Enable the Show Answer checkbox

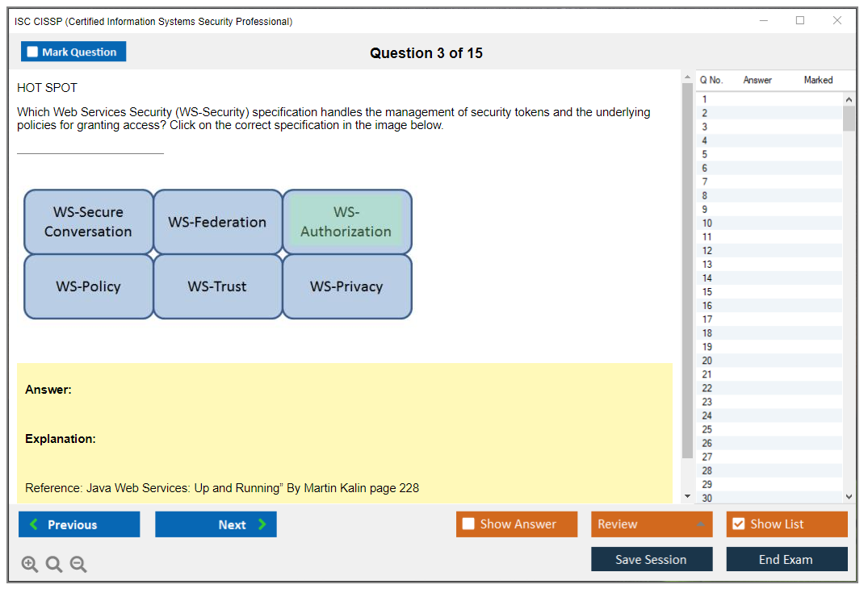click(468, 524)
